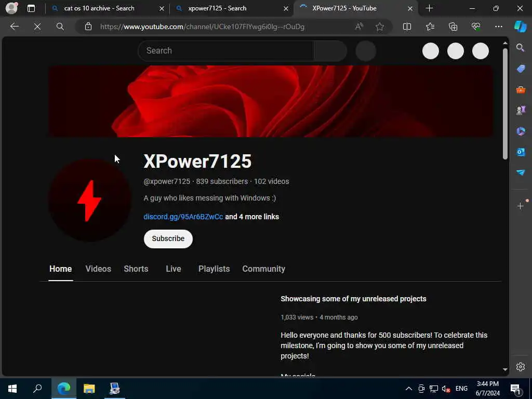Open the Favorites list icon
Image resolution: width=532 pixels, height=399 pixels.
(430, 26)
